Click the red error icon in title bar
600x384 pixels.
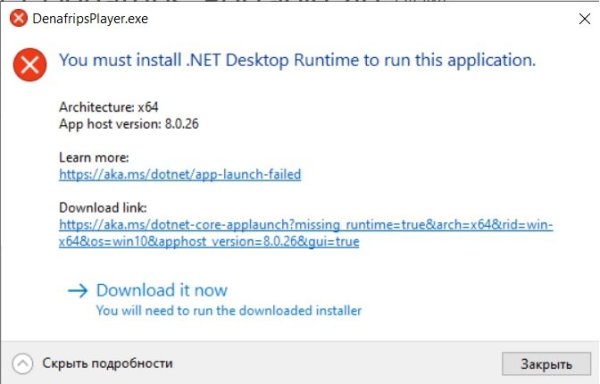(x=18, y=18)
